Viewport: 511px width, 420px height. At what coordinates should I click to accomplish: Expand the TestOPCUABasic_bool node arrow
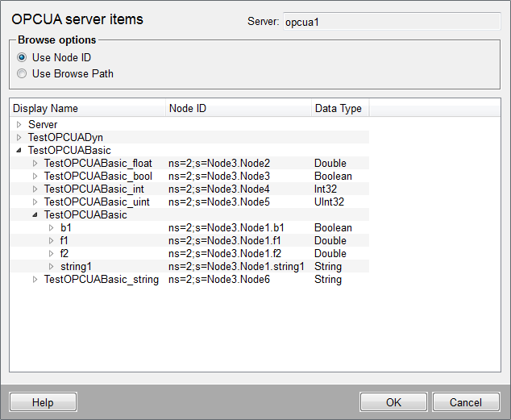click(x=35, y=177)
